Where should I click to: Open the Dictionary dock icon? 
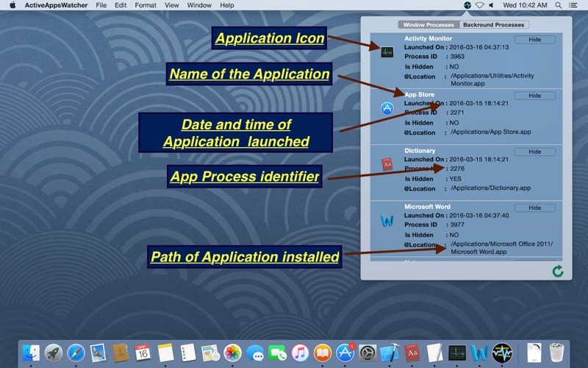coord(412,353)
